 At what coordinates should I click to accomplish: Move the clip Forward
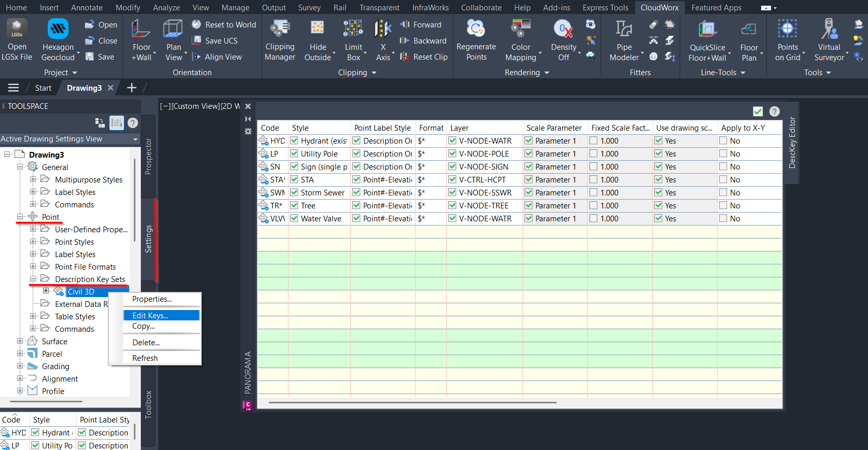point(420,24)
